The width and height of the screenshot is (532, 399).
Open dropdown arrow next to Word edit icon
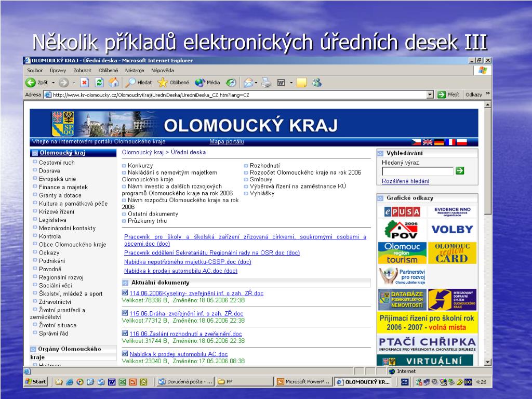(x=291, y=83)
